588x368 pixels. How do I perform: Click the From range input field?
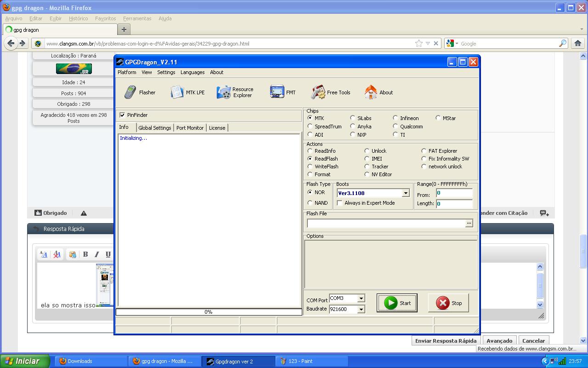click(454, 193)
